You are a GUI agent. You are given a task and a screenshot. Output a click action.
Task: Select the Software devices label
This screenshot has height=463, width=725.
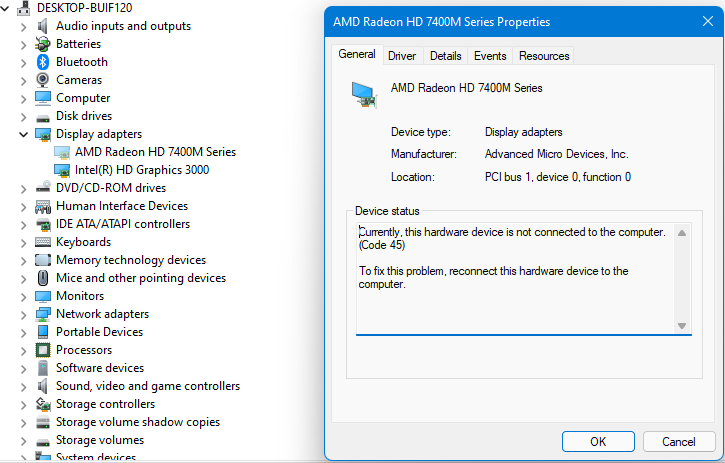tap(100, 368)
